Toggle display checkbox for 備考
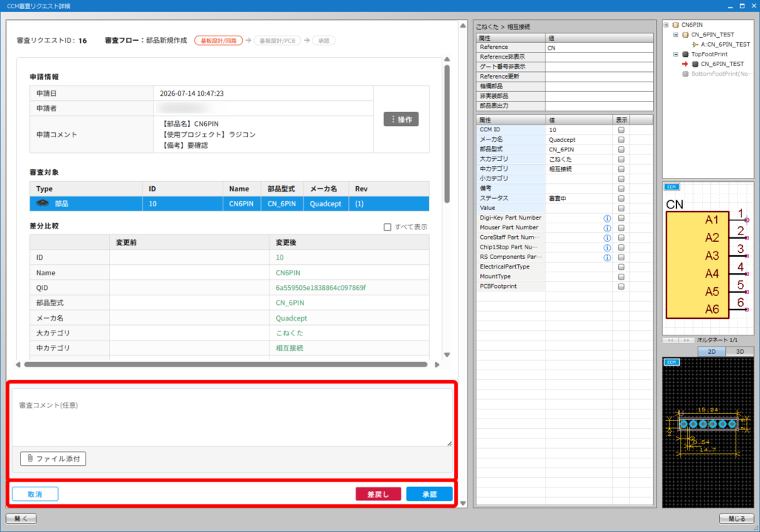The image size is (760, 532). click(x=621, y=189)
